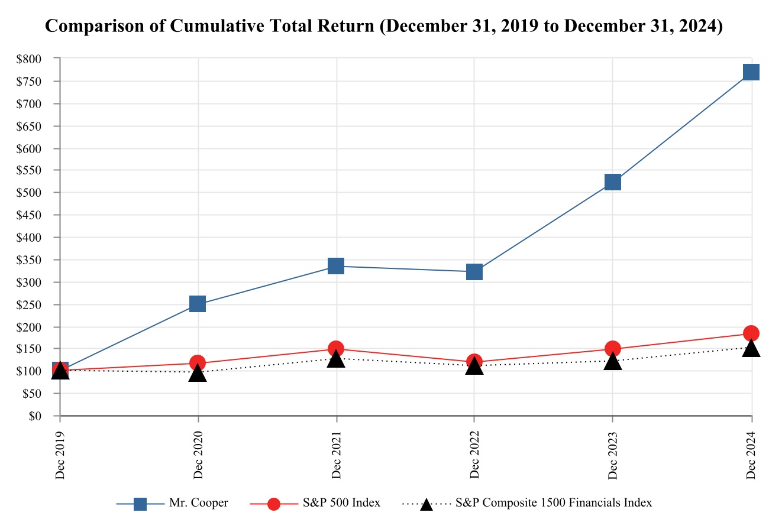
Task: Click the "$400" y-axis label
Action: [30, 238]
